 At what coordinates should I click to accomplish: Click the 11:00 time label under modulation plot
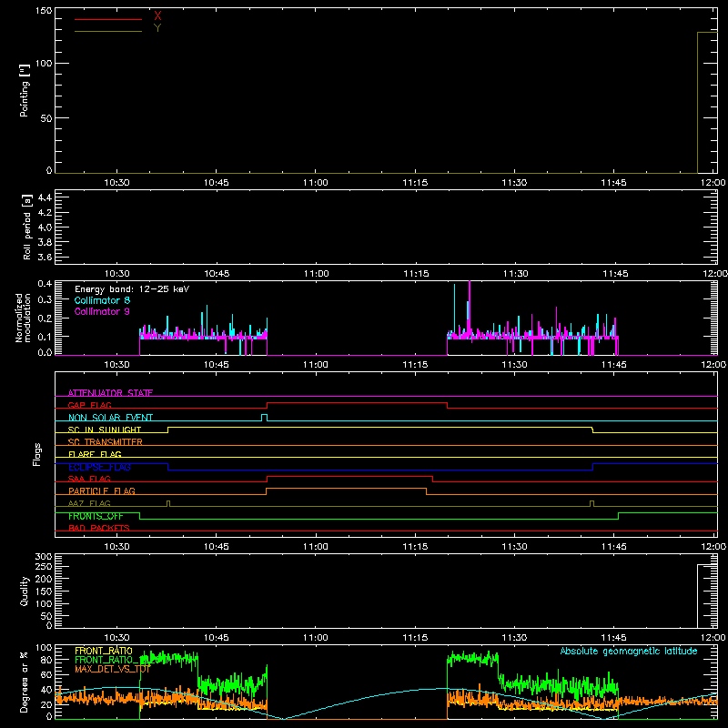tap(315, 365)
